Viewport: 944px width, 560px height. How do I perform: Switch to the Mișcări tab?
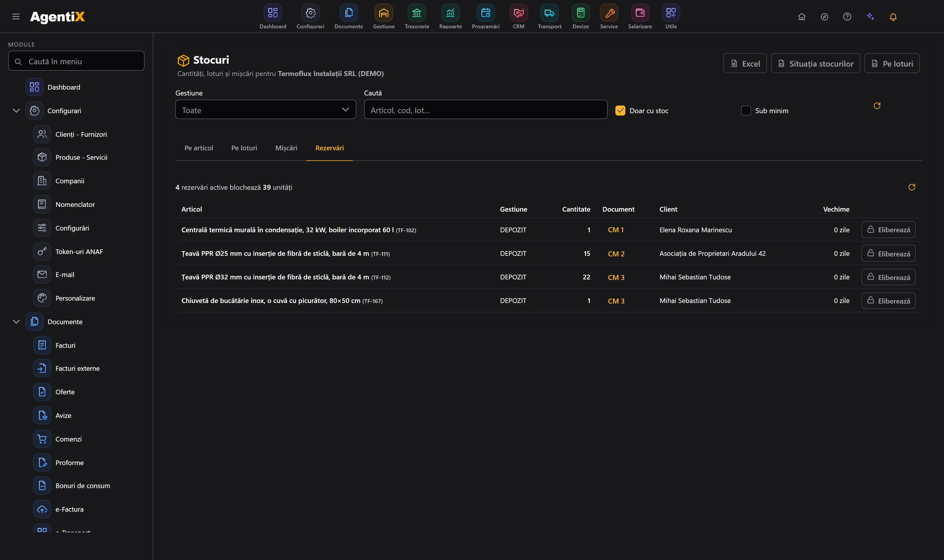point(286,148)
